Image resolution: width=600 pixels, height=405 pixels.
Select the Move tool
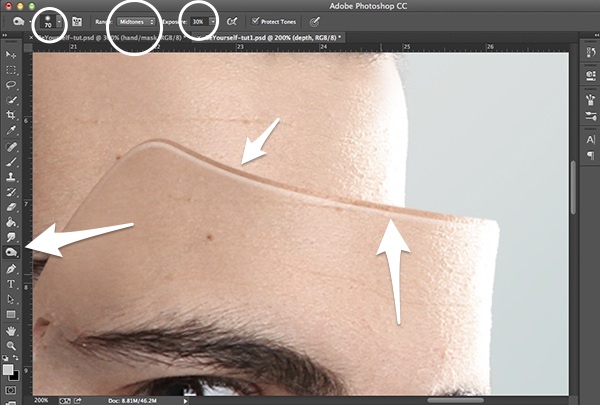click(11, 55)
